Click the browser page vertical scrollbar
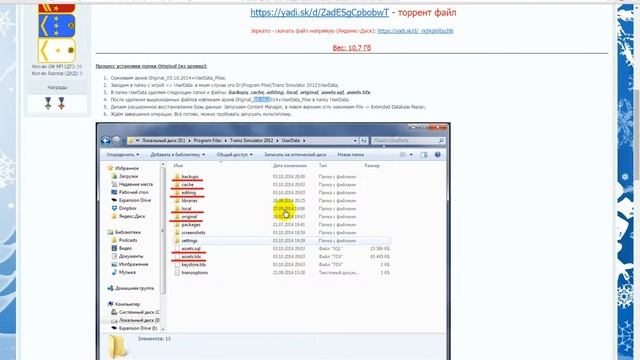This screenshot has width=640, height=360. click(637, 135)
